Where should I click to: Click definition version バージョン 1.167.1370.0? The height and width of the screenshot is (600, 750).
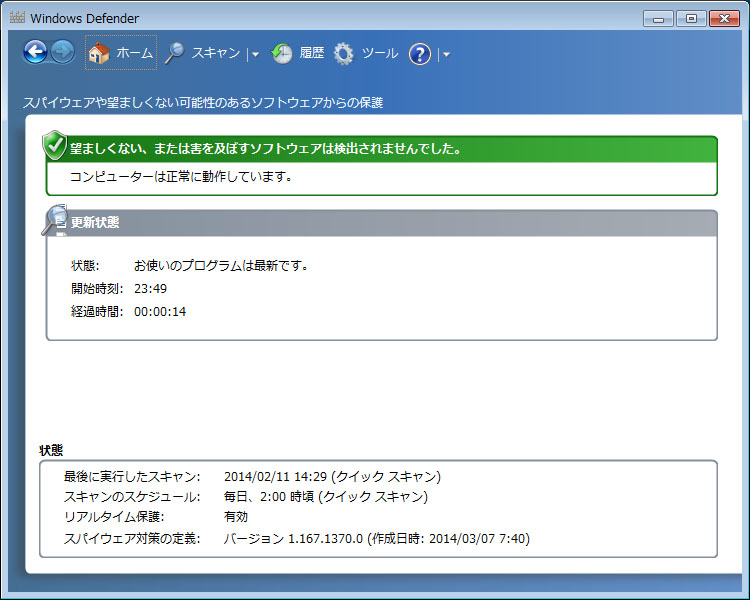click(293, 539)
